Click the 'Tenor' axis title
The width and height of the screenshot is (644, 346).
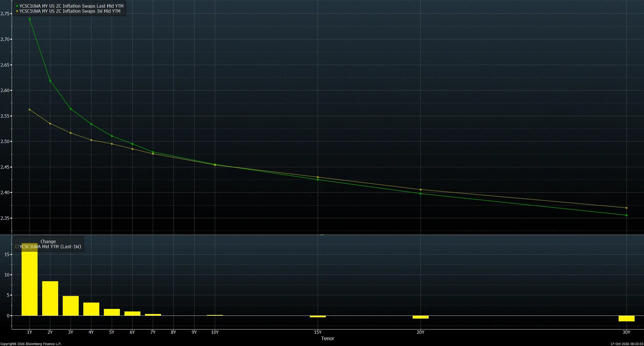coord(328,338)
